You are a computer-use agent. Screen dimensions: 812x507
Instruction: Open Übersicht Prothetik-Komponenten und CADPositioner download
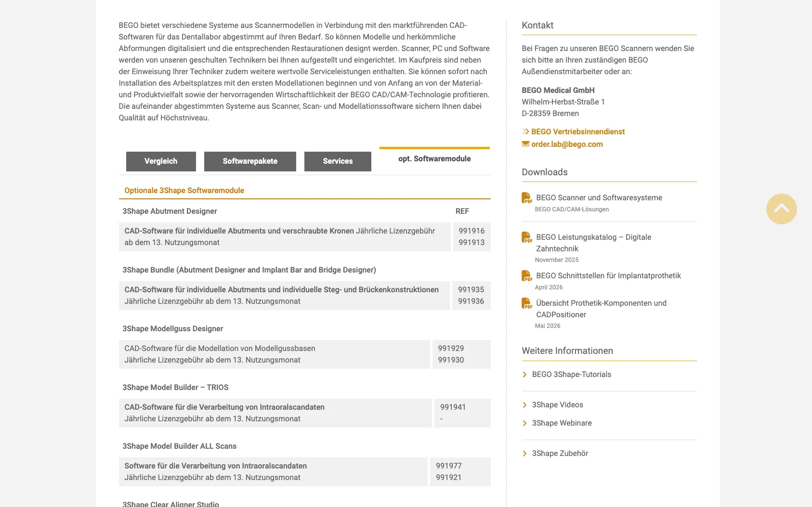click(601, 309)
